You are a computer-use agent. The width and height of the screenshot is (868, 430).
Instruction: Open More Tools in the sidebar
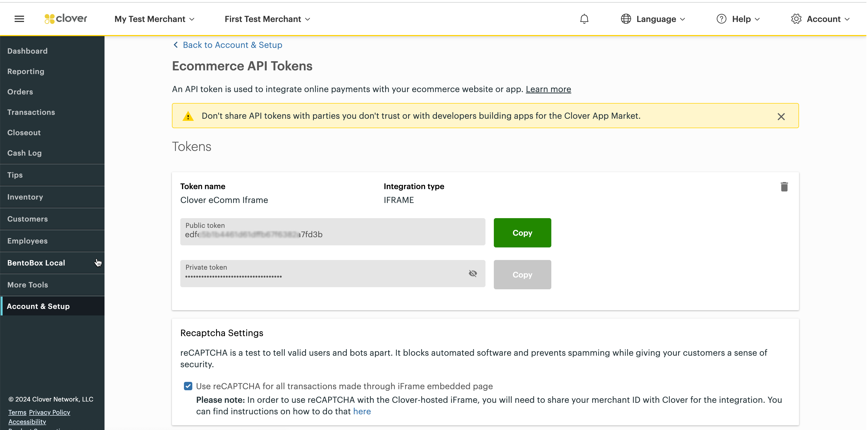[52, 285]
